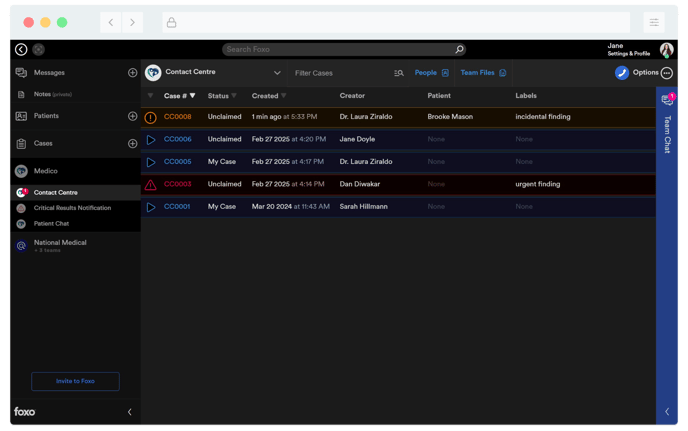
Task: Click the Contact Centre team avatar
Action: [x=153, y=73]
